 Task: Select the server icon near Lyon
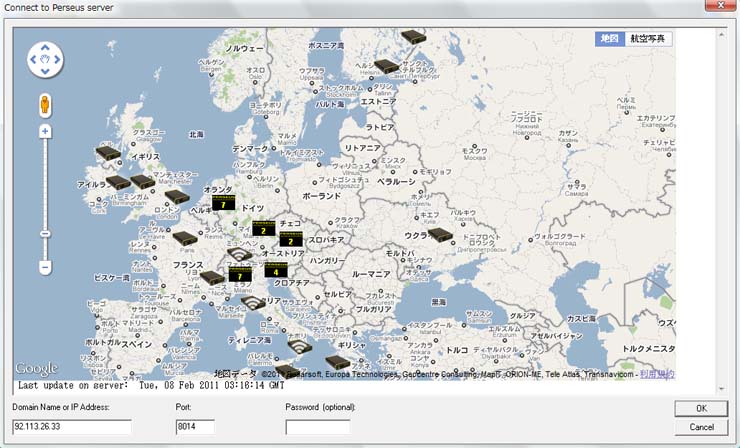click(212, 278)
